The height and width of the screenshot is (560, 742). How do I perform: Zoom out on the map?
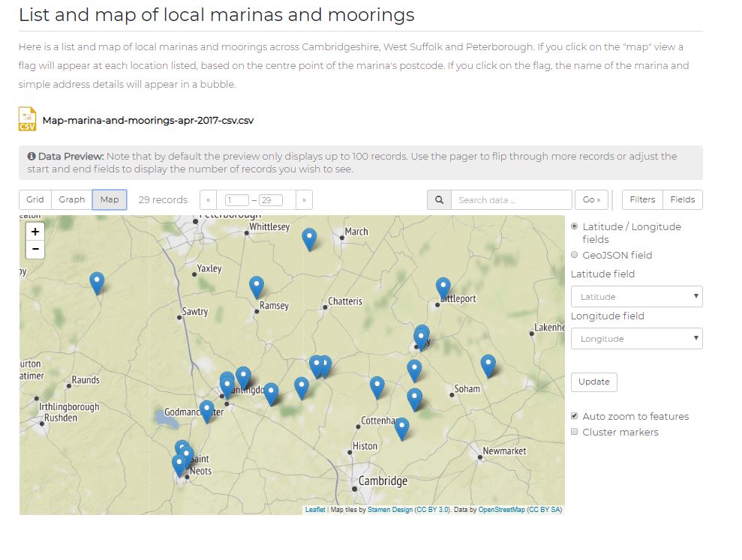(x=35, y=249)
